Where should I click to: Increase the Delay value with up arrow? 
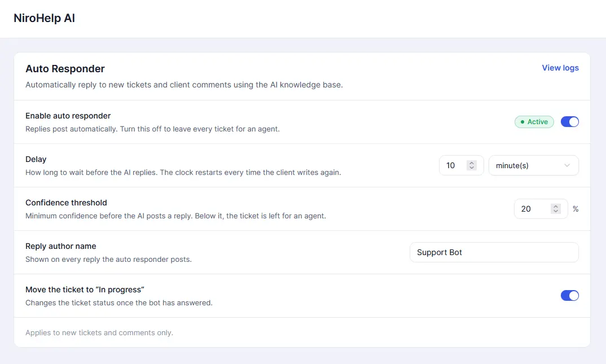click(x=472, y=163)
